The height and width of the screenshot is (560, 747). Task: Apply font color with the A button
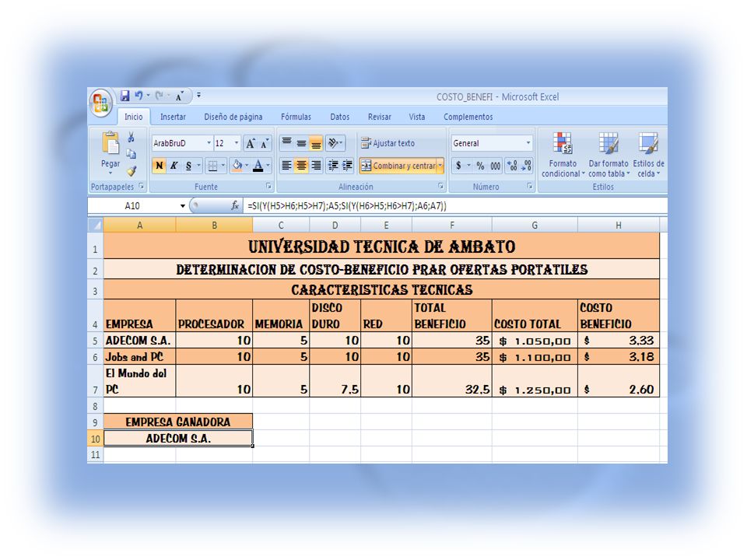[x=258, y=166]
